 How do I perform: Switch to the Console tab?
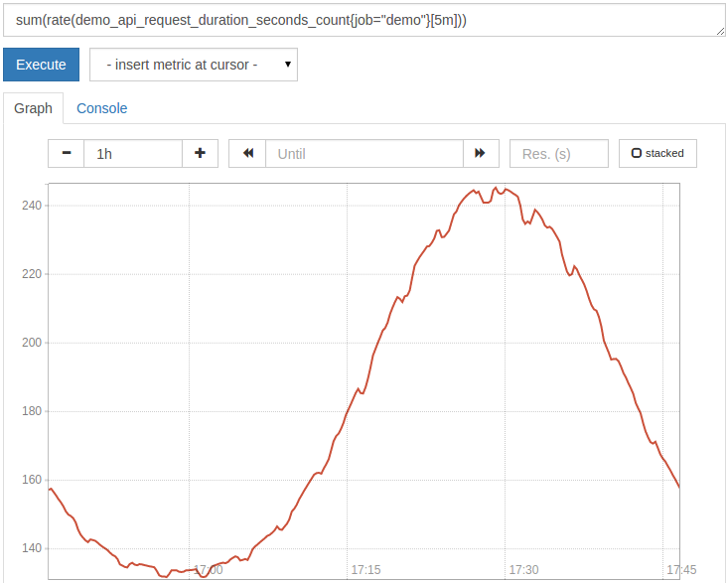(101, 108)
